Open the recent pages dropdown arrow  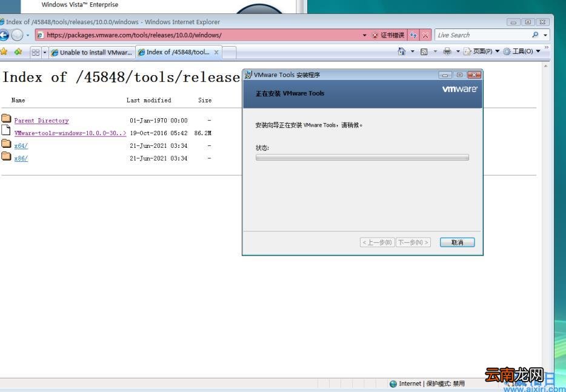(27, 35)
